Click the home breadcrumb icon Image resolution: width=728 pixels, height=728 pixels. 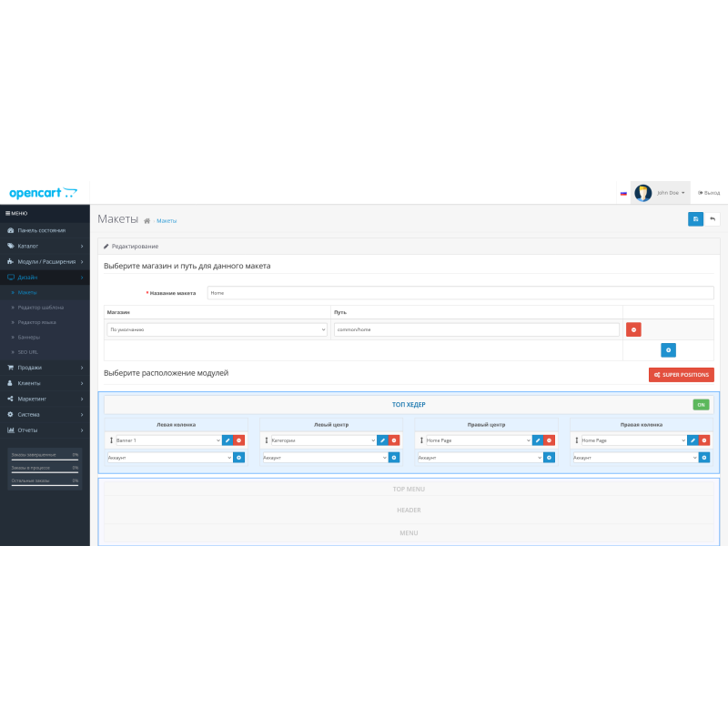[147, 221]
